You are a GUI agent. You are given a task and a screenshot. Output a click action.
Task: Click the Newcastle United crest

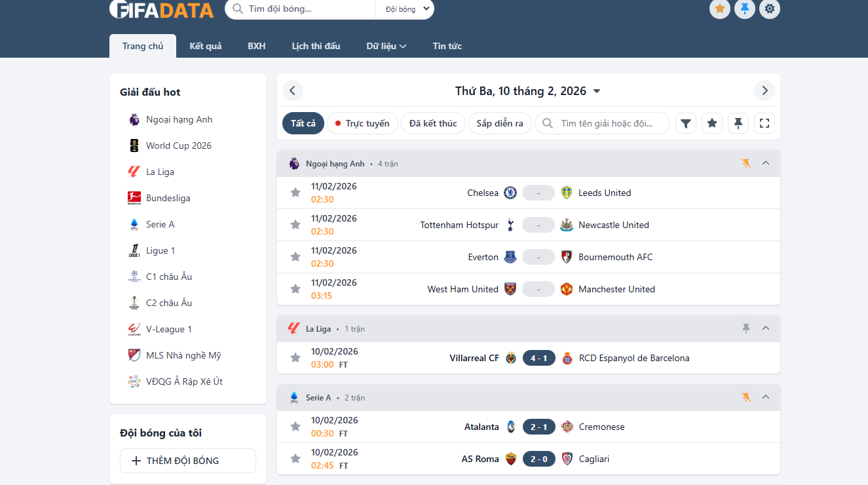[567, 225]
